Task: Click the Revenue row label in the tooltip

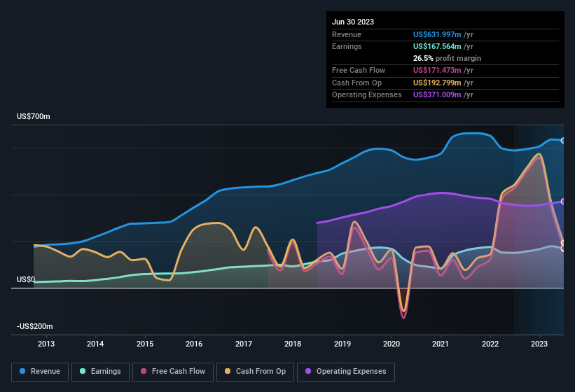Action: click(347, 34)
